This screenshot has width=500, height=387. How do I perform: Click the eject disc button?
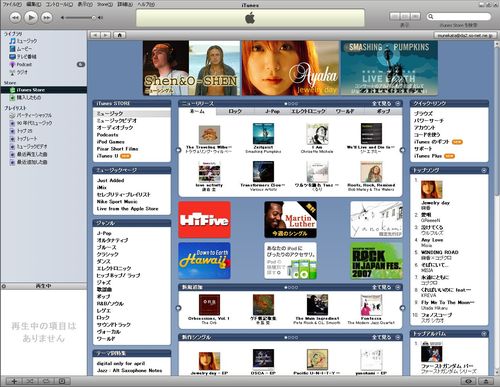pos(486,381)
